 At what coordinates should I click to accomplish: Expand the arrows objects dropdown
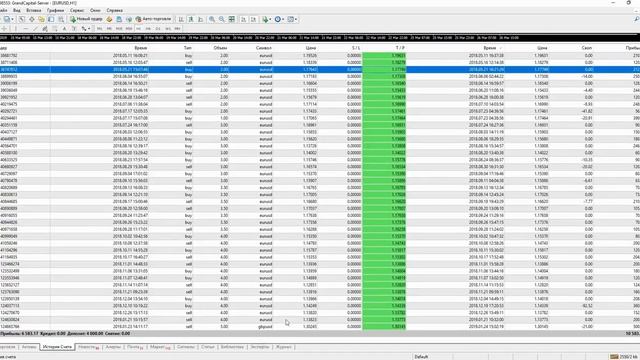click(89, 29)
